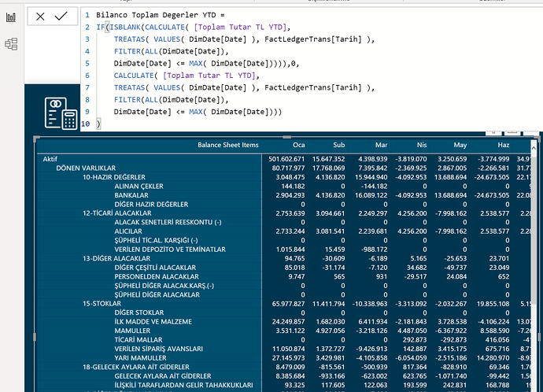Select the 'ŞÜPHELİ DİĞER ALACAKLAR' row

point(157,294)
